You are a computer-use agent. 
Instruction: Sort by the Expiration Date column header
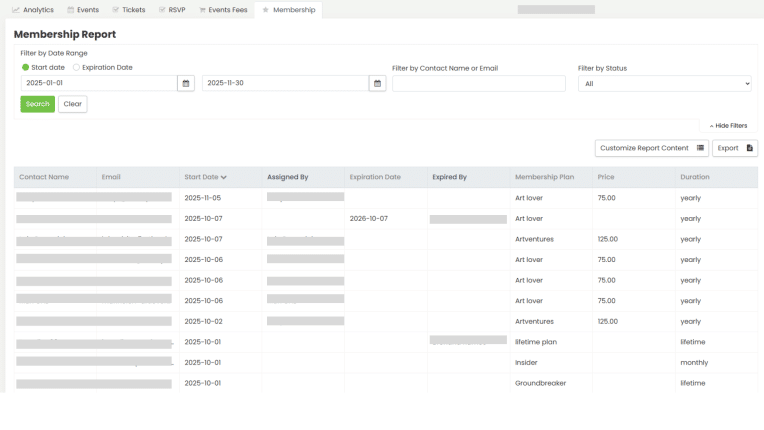point(375,177)
